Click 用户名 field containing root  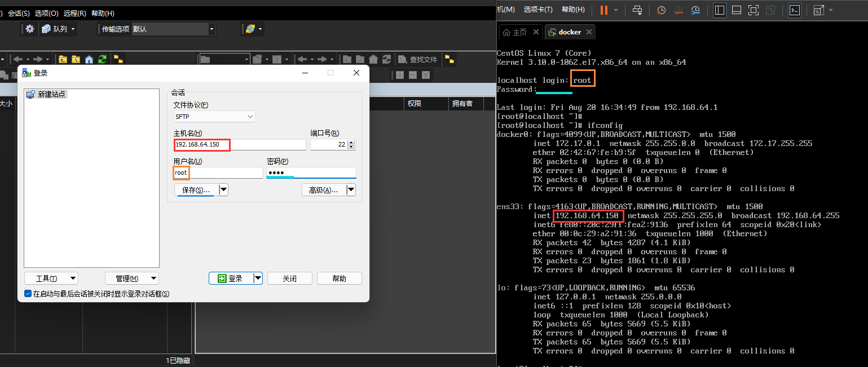[x=218, y=173]
